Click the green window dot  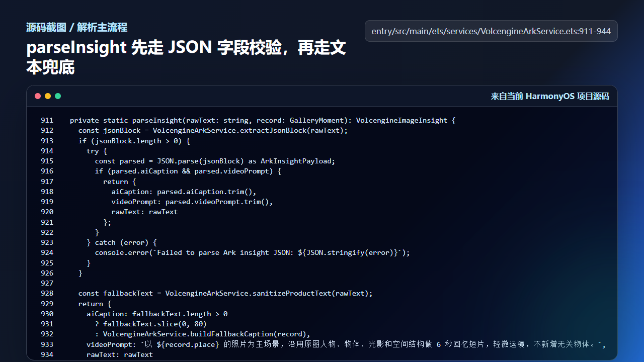(x=58, y=96)
